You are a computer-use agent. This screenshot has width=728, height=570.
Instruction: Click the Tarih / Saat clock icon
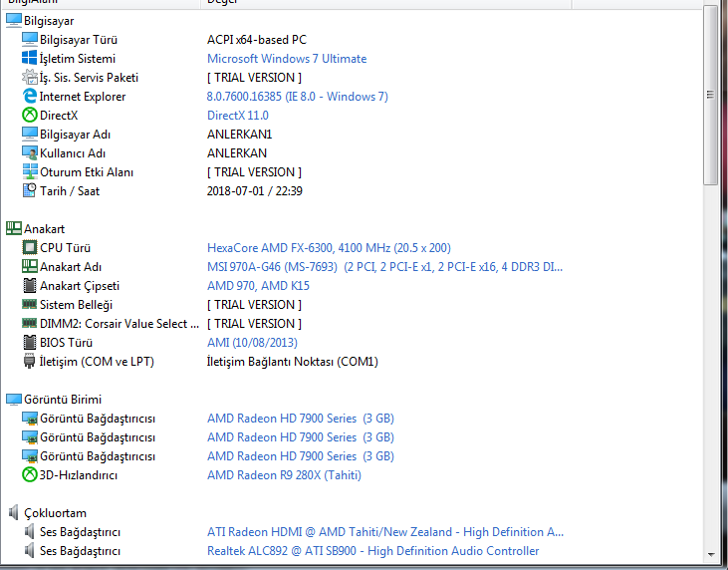click(30, 190)
